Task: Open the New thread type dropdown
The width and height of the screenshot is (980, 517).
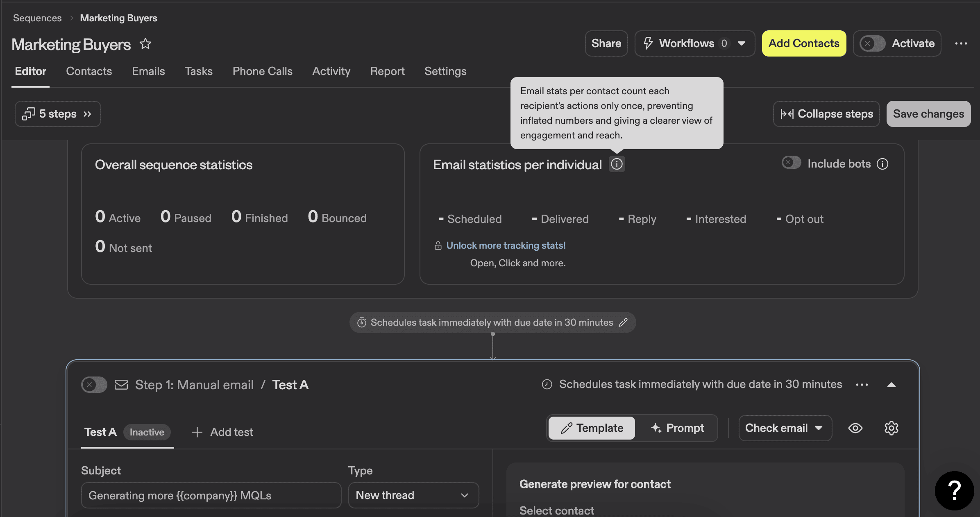Action: click(x=413, y=495)
